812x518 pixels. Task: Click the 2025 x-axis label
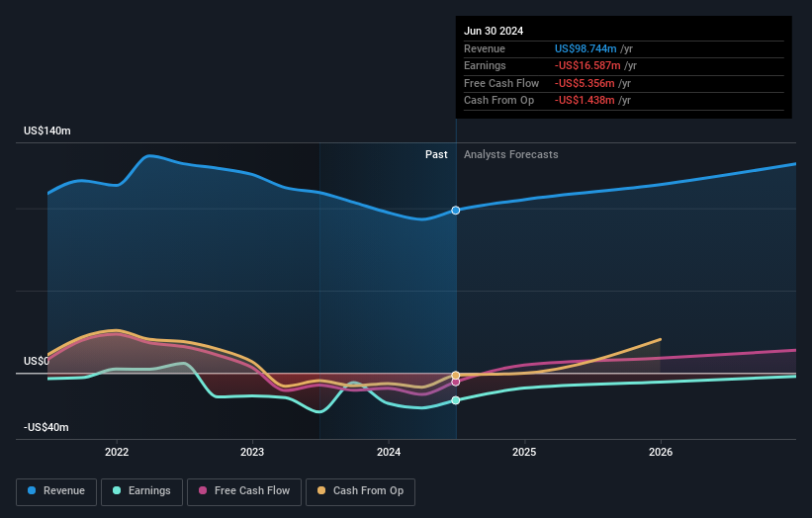pos(524,452)
